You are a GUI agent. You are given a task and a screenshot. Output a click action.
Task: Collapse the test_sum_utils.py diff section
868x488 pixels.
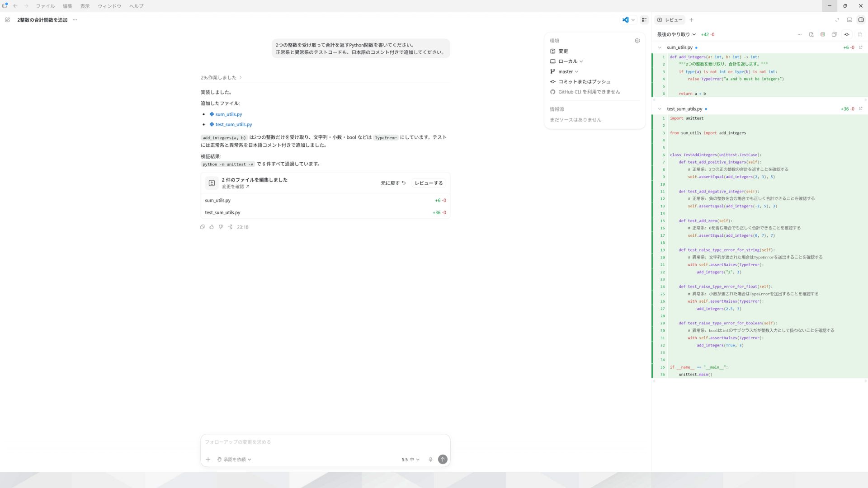660,109
